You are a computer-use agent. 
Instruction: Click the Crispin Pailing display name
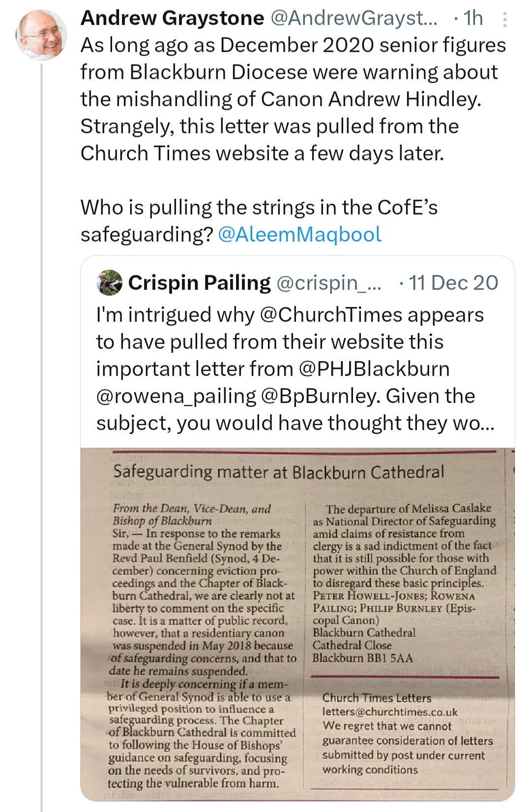(x=199, y=283)
